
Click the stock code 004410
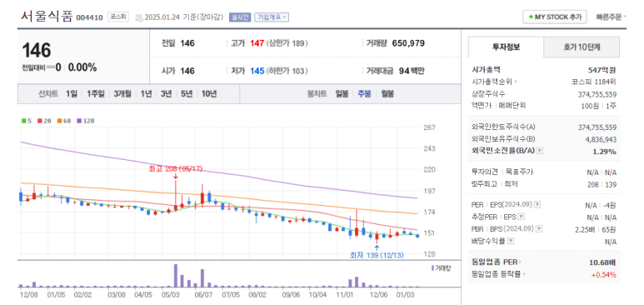89,17
